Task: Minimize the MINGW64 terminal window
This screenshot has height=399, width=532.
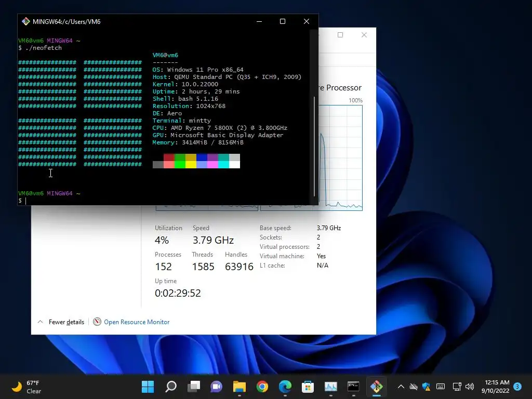Action: click(259, 21)
